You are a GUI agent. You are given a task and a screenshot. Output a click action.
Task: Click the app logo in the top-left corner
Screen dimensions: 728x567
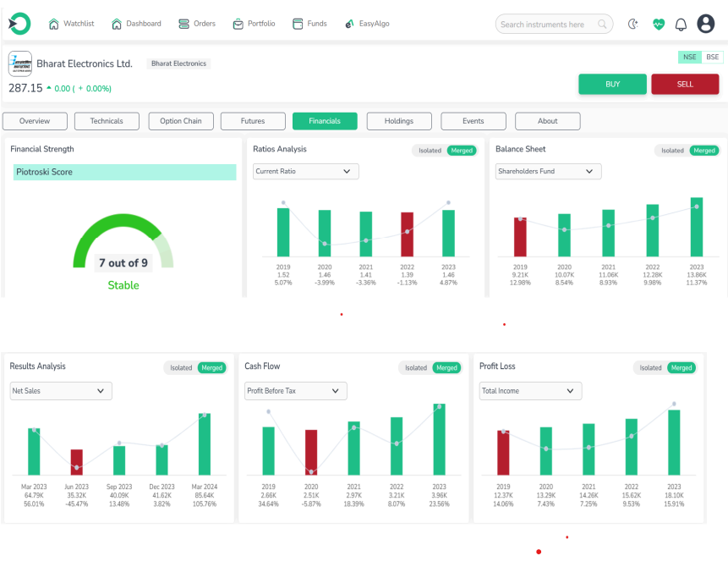click(19, 24)
